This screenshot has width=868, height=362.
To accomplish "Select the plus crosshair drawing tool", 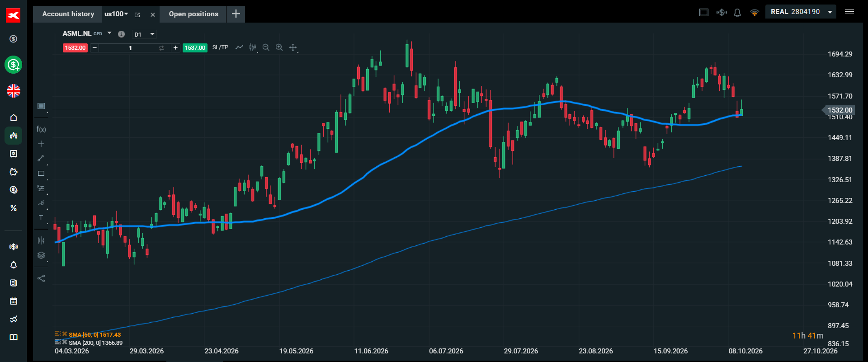I will [x=41, y=144].
